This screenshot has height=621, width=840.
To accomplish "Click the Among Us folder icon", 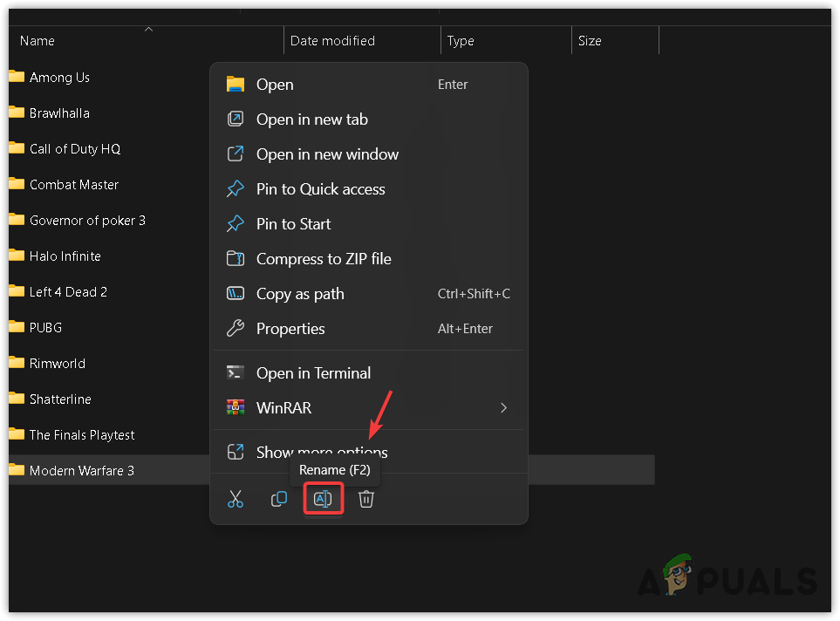I will [x=17, y=77].
